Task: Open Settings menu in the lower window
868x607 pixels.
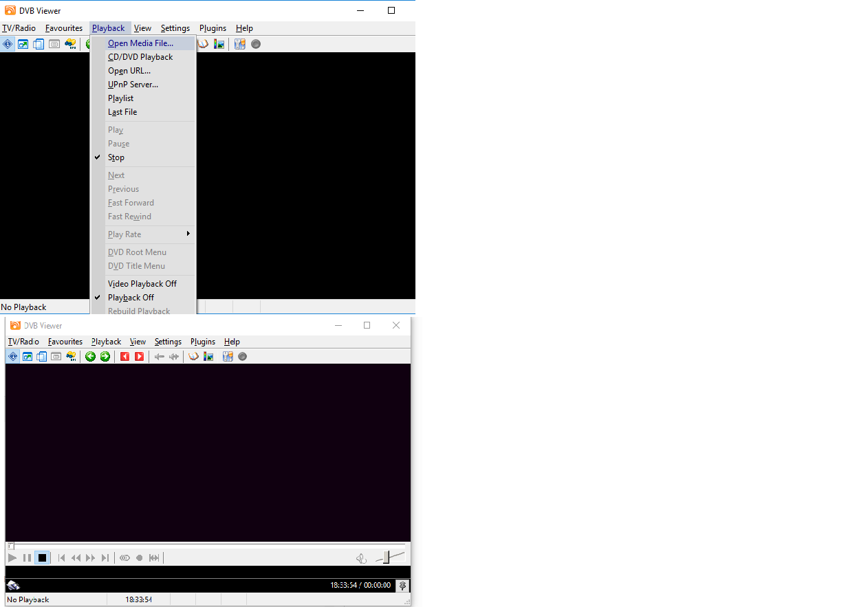Action: [168, 342]
